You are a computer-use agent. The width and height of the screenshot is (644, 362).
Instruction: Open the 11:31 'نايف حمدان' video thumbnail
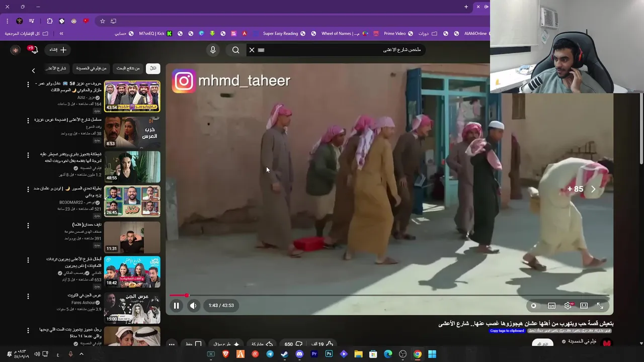(132, 237)
